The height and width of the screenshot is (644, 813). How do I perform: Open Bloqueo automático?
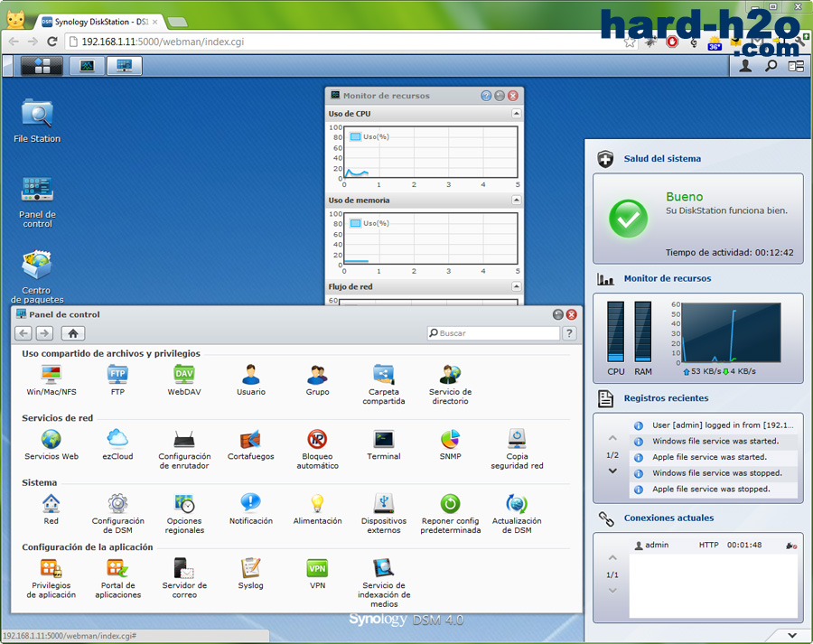(317, 449)
